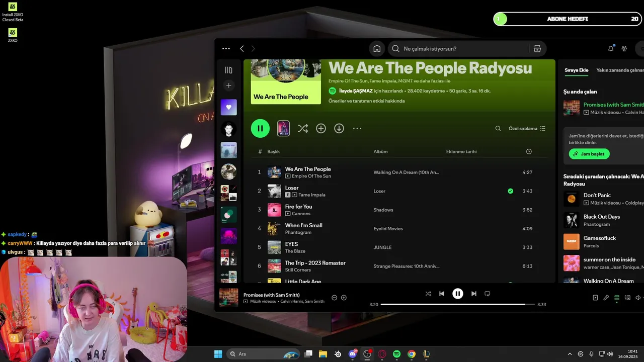The height and width of the screenshot is (362, 644).
Task: Sort by the duration clock icon header
Action: [x=529, y=151]
